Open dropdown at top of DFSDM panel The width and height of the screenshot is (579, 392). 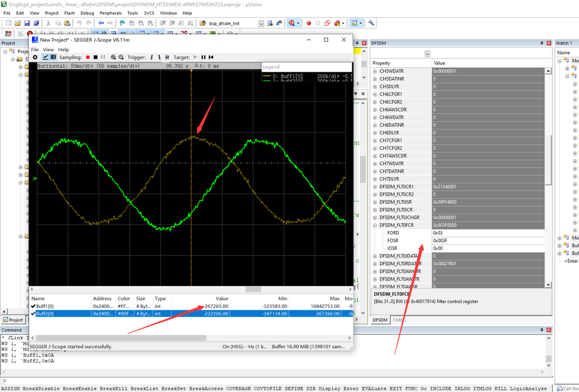tap(427, 53)
